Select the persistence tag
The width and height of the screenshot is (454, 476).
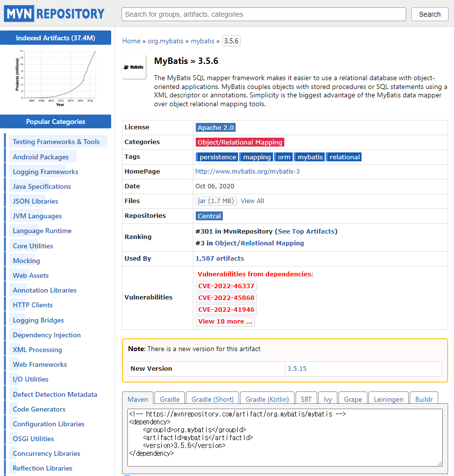coord(217,157)
